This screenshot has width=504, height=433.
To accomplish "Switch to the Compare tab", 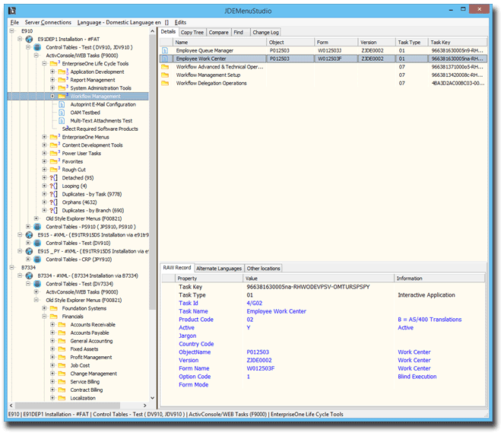I will pyautogui.click(x=219, y=32).
